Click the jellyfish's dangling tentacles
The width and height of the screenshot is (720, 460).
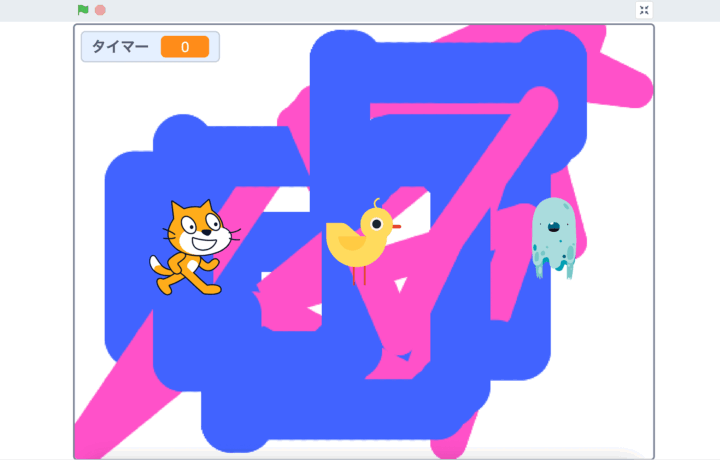[552, 264]
